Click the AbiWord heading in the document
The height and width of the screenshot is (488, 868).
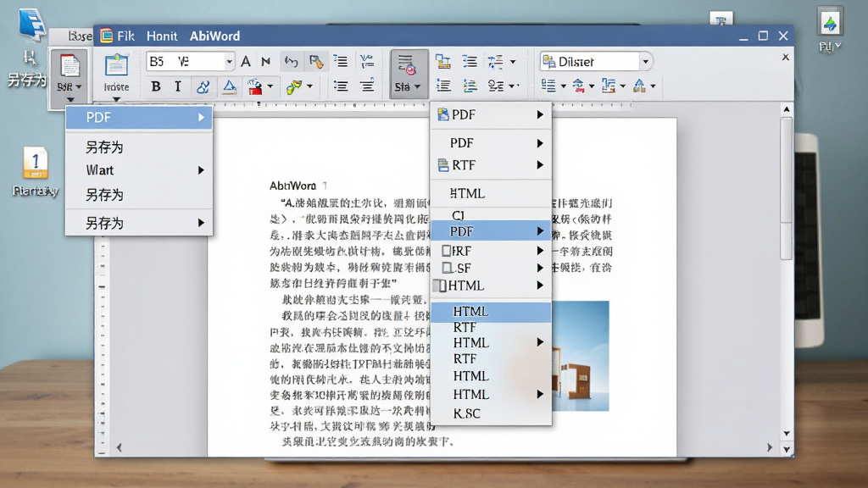click(292, 186)
